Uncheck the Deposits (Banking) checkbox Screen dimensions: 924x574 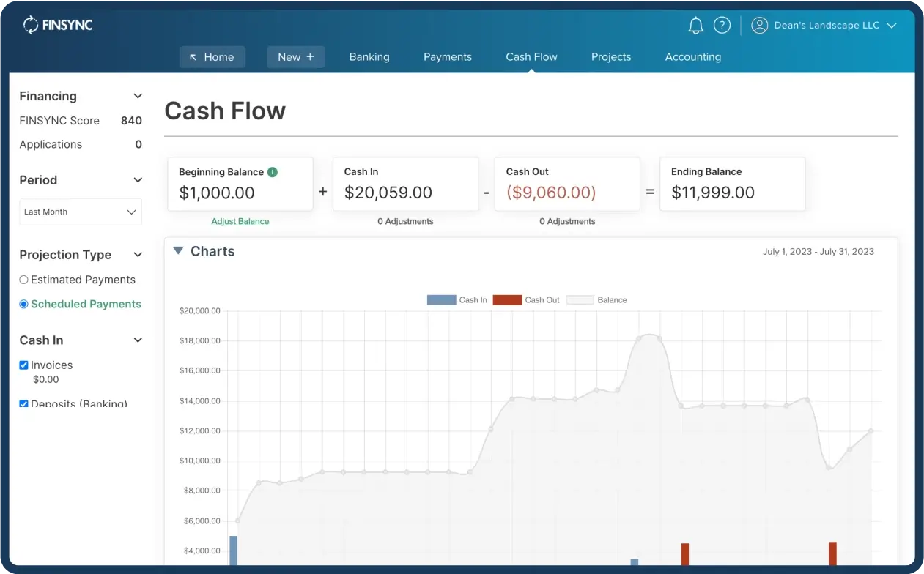[23, 403]
